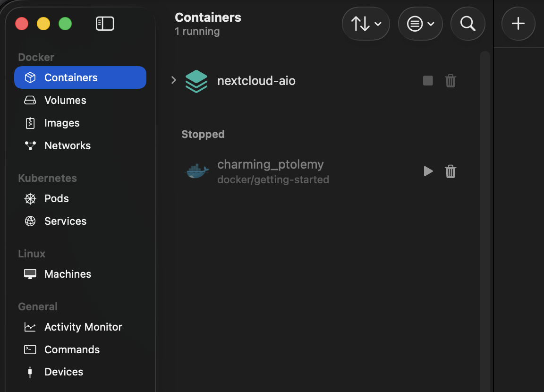Click the Stopped section header
The height and width of the screenshot is (392, 544).
(203, 134)
